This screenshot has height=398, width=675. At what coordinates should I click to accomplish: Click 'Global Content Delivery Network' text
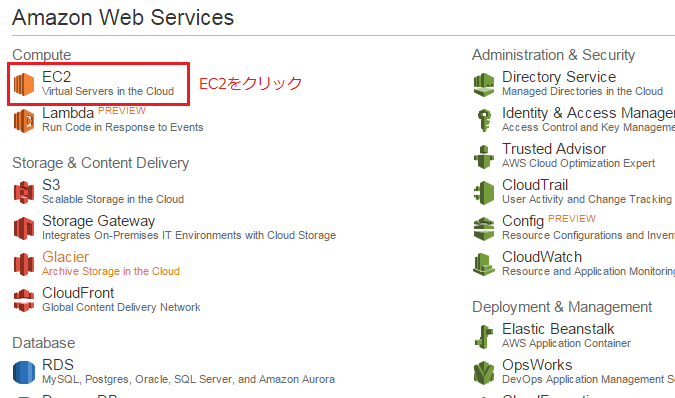pos(121,307)
